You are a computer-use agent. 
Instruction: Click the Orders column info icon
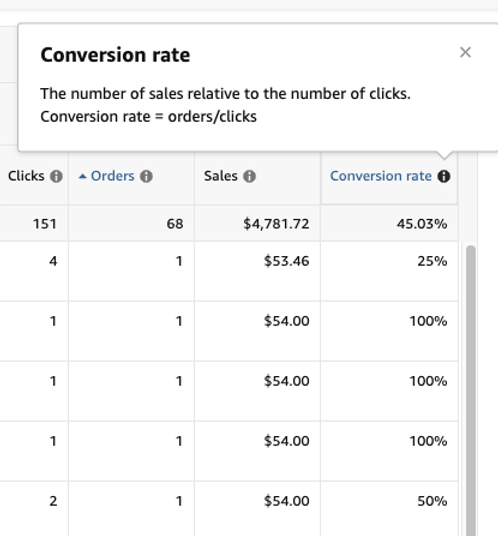[146, 176]
